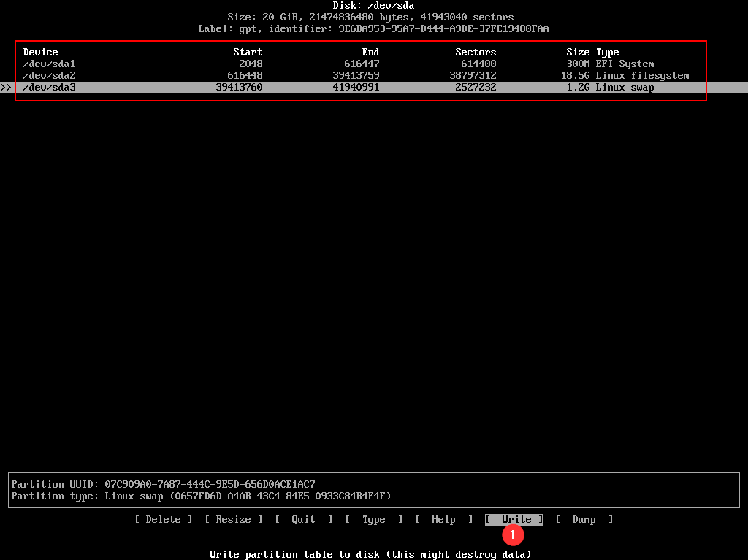Click the Size column header
Screen dimensions: 748x560
[x=578, y=52]
